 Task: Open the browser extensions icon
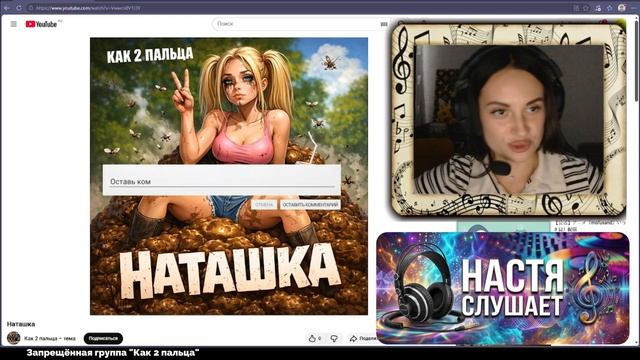(598, 8)
